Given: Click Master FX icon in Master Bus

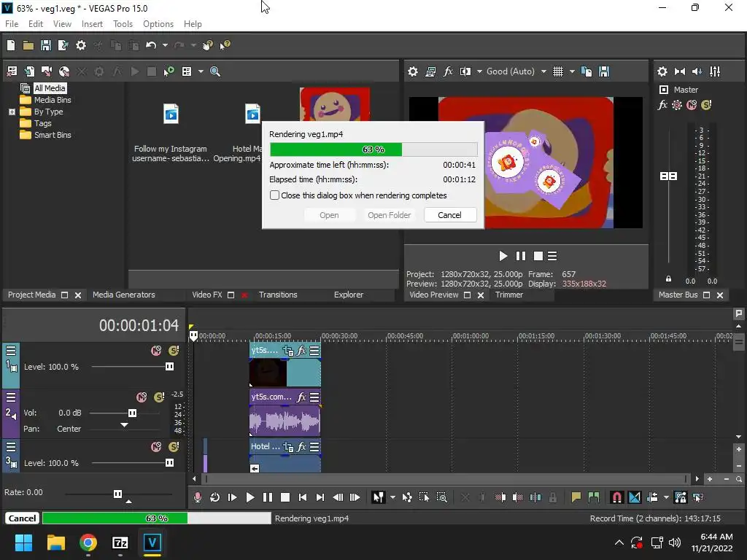Looking at the screenshot, I should click(x=662, y=105).
